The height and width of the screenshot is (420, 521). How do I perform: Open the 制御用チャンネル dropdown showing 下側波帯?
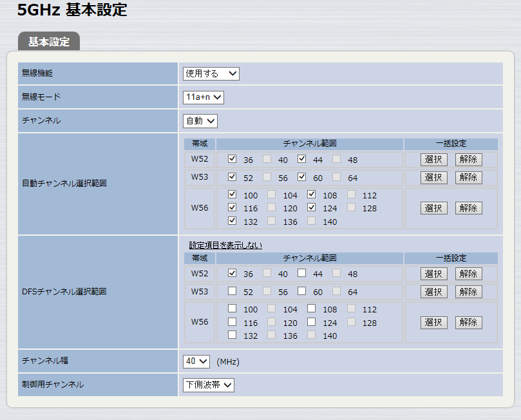coord(209,385)
